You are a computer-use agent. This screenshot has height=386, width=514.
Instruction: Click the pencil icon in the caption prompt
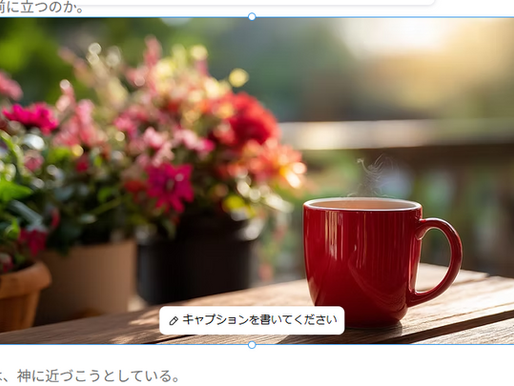(174, 321)
